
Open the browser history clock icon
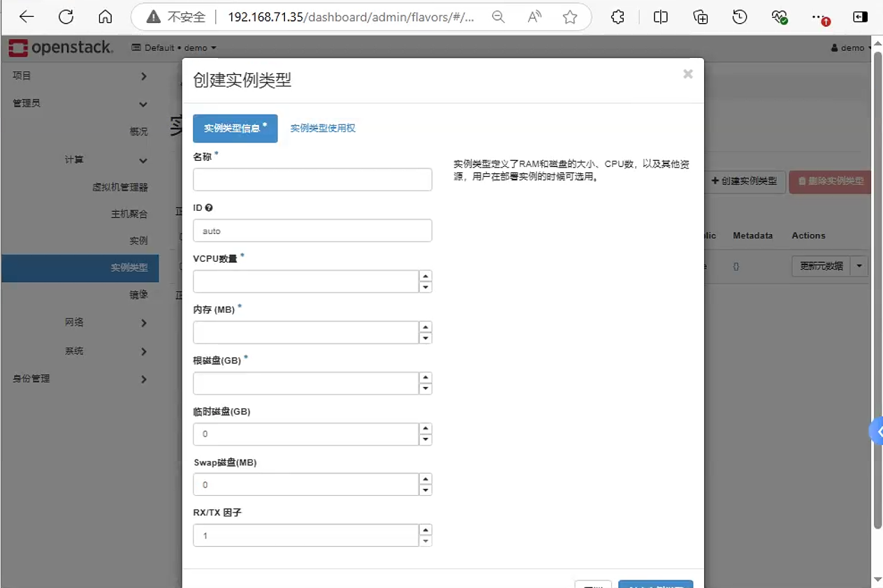[x=740, y=17]
